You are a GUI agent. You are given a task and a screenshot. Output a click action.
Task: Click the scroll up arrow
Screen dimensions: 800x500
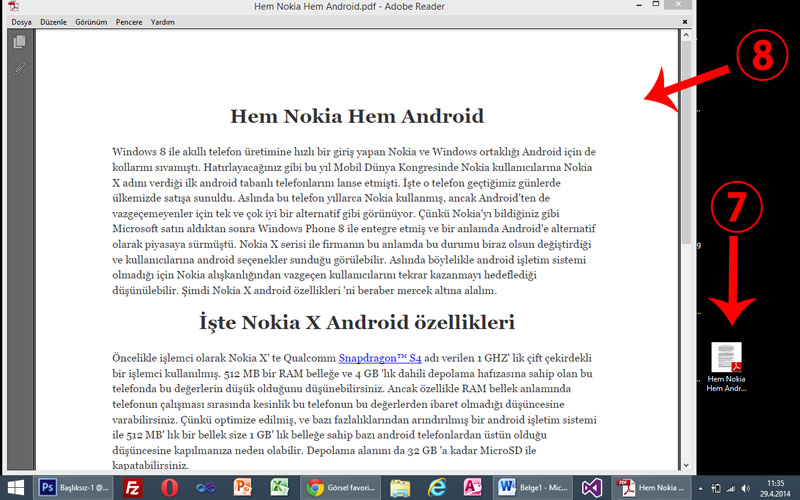pos(686,35)
